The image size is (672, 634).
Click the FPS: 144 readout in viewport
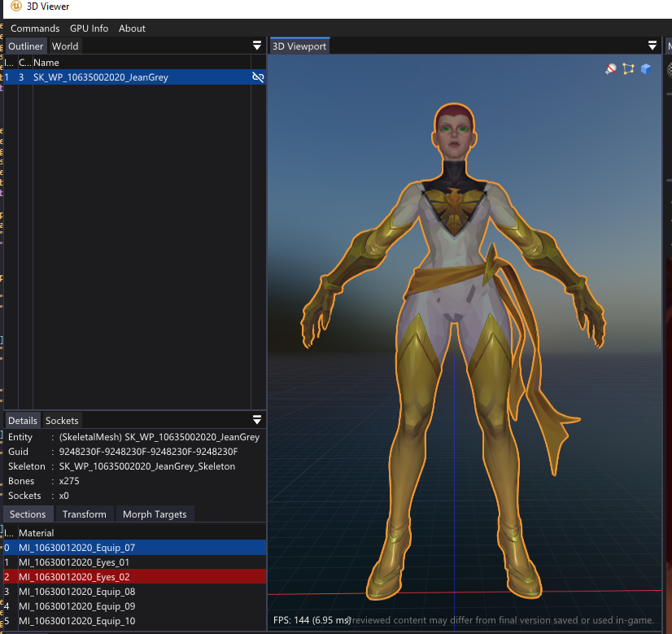coord(312,620)
